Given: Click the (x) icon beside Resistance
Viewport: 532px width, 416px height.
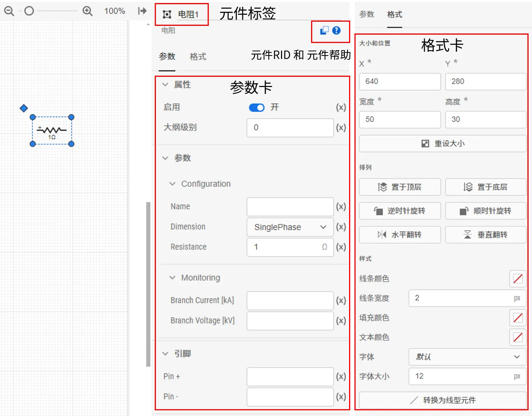Looking at the screenshot, I should coord(341,247).
